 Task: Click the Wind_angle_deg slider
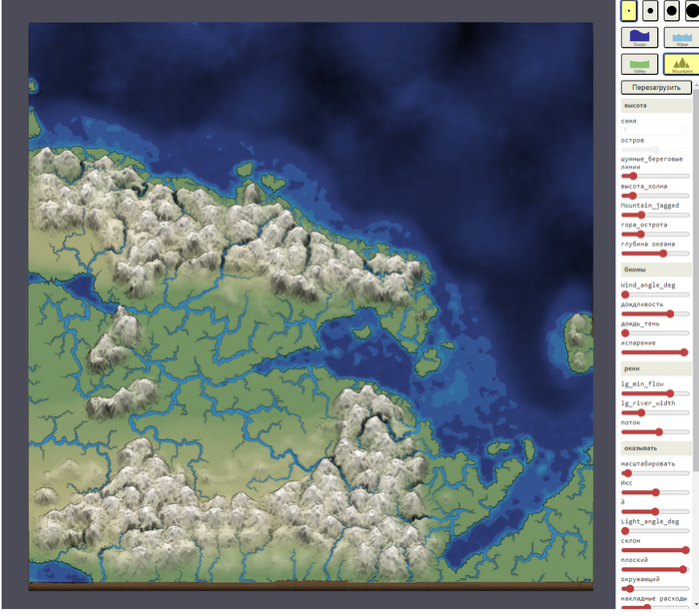click(655, 295)
